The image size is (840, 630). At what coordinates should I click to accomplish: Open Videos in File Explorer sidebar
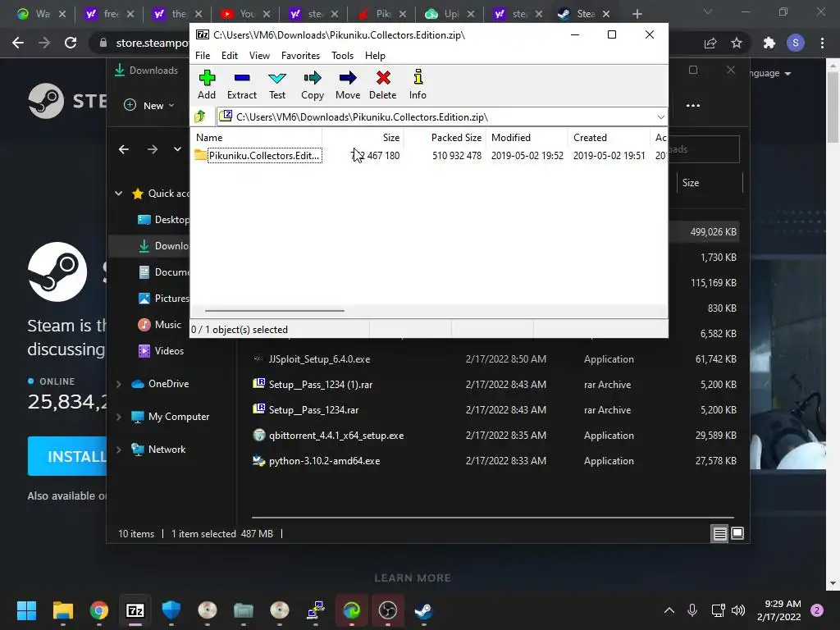point(161,351)
